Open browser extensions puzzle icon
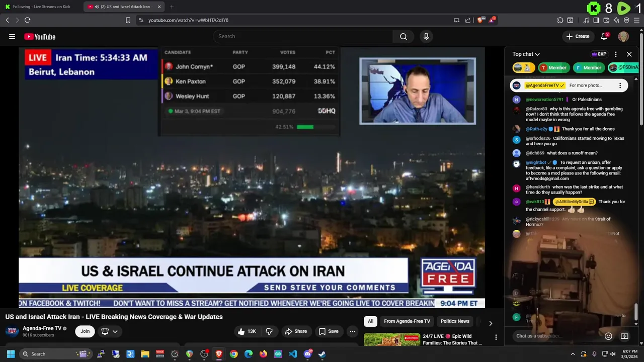The height and width of the screenshot is (362, 644). (560, 20)
